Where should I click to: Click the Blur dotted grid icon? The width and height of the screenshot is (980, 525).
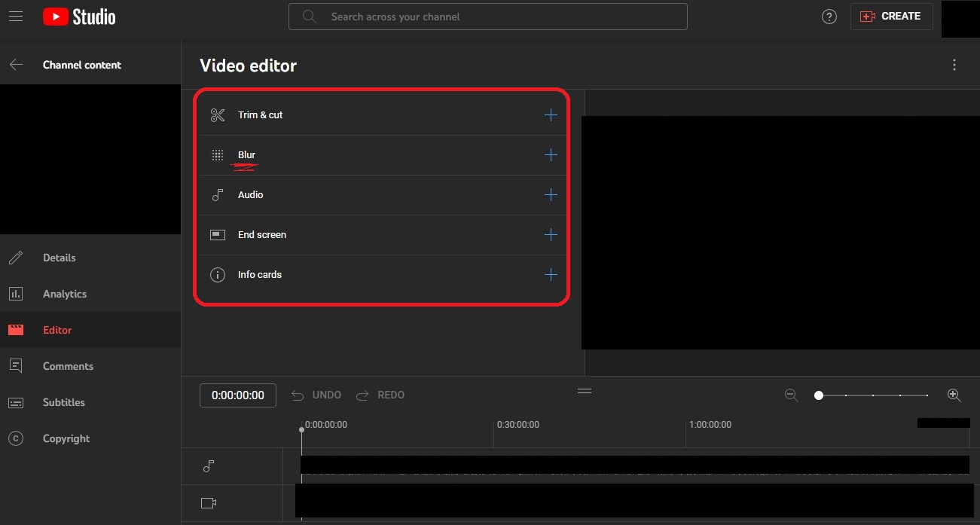[218, 155]
